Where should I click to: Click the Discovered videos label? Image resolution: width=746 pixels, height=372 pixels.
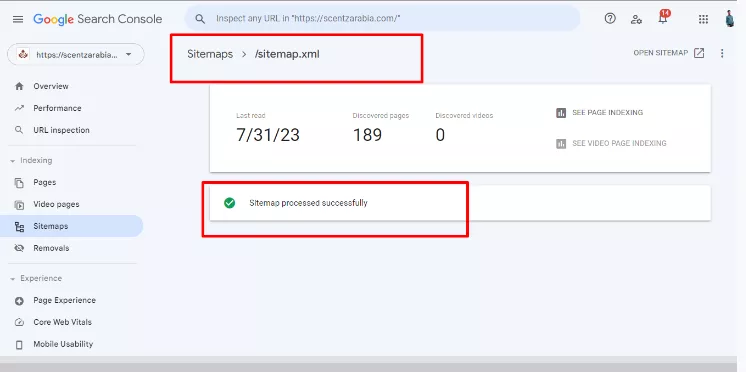pos(464,116)
